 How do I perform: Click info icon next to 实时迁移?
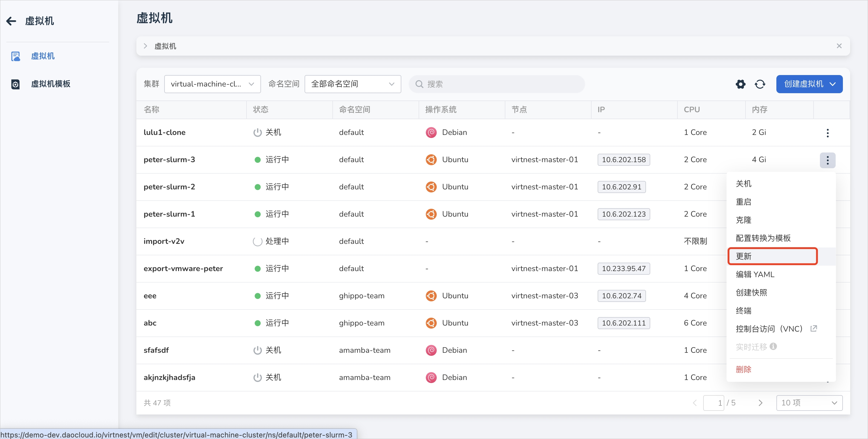(x=773, y=346)
